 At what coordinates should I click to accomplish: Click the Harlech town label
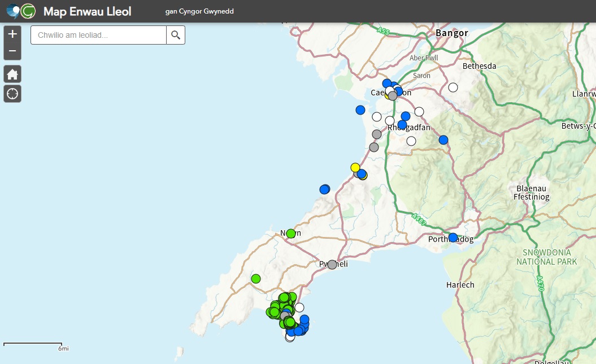pyautogui.click(x=460, y=285)
